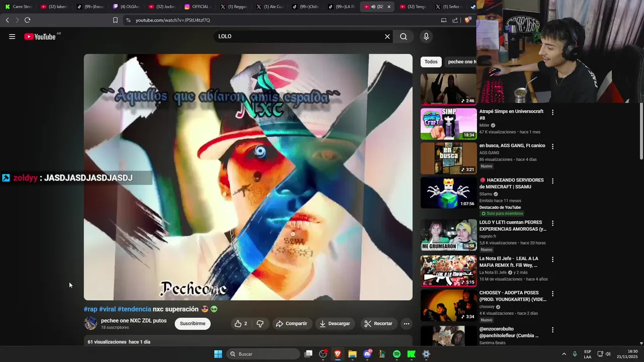Screen dimensions: 644x362
Task: Bookmark this page in the address bar
Action: point(115,20)
